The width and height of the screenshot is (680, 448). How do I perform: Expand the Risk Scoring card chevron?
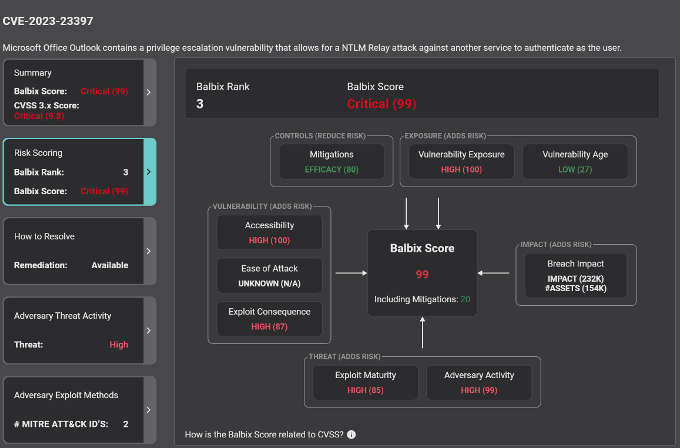coord(149,172)
